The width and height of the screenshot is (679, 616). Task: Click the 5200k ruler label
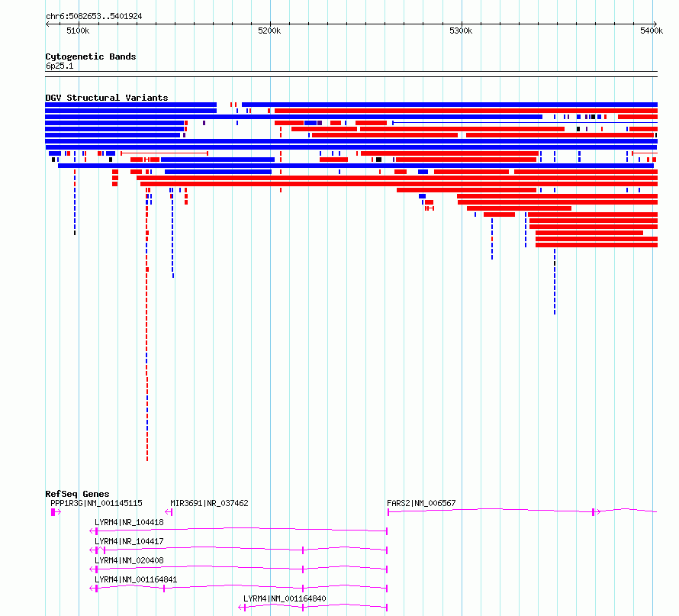click(x=269, y=31)
